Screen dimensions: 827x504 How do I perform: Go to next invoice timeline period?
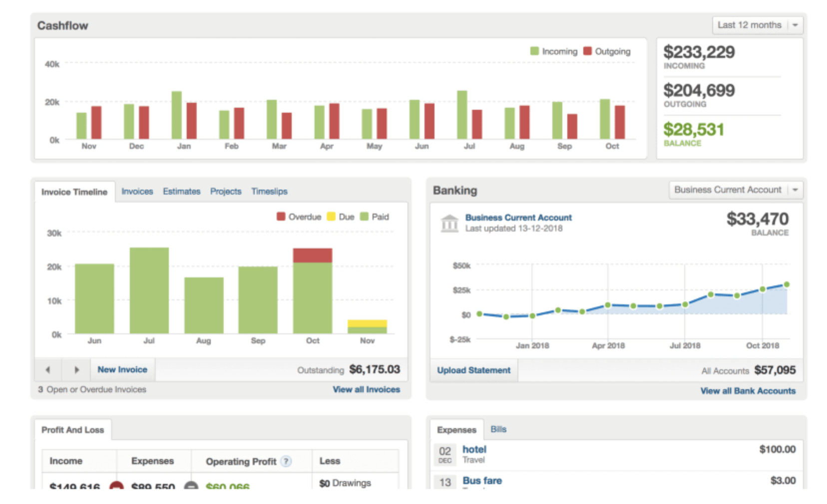[76, 370]
